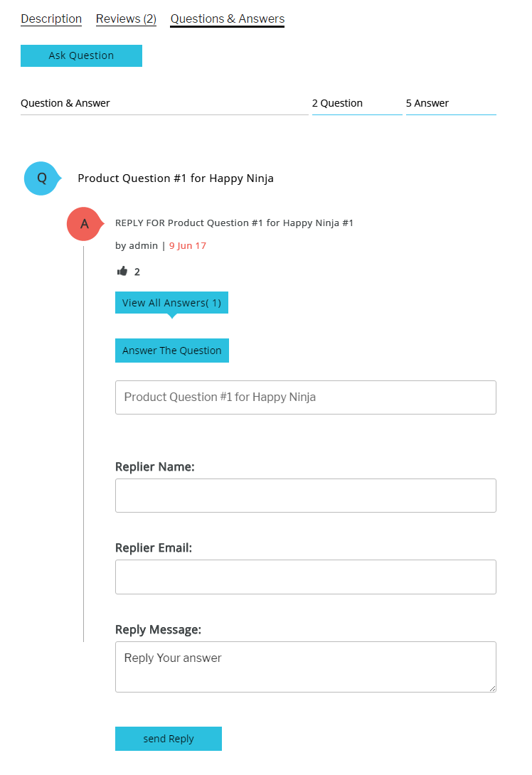Click the Ask Question button

81,55
